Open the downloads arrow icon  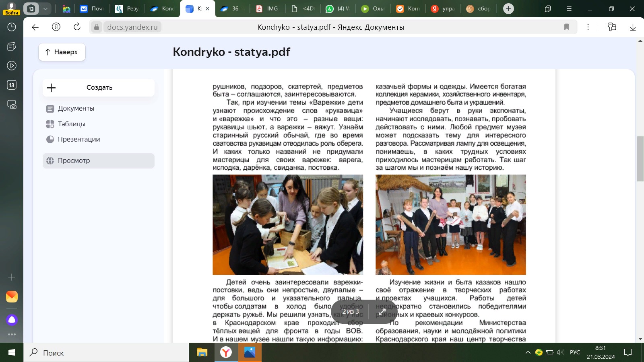[633, 27]
